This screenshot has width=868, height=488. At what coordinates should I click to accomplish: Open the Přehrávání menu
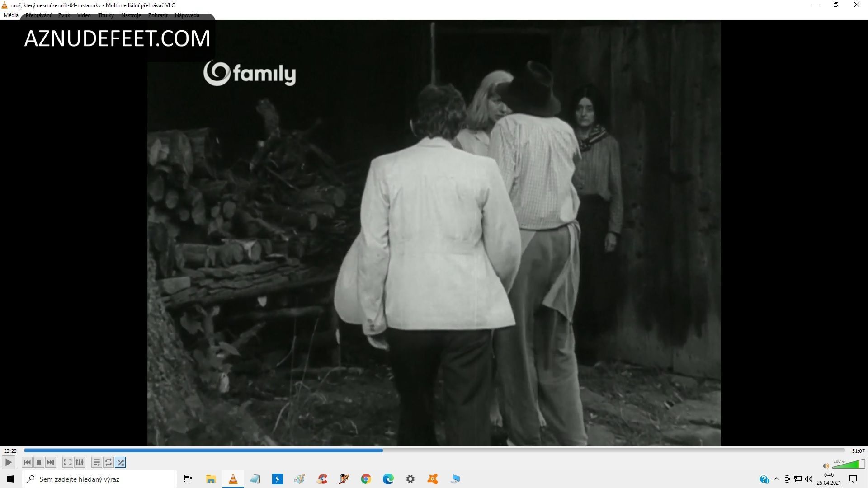[x=38, y=15]
